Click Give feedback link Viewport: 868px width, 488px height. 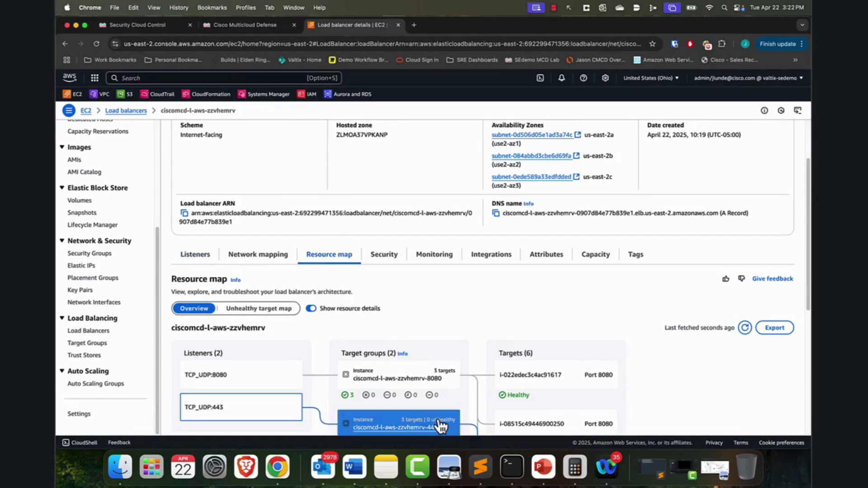coord(773,279)
